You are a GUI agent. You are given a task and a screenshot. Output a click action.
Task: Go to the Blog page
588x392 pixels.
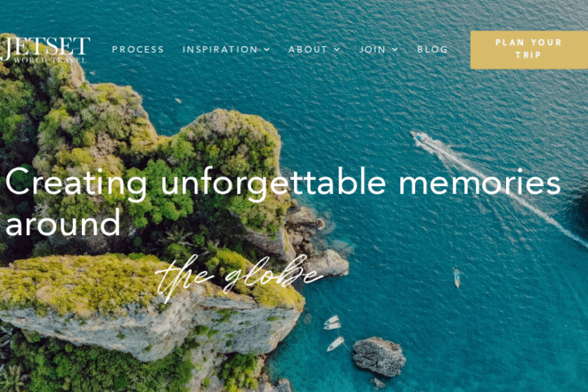(433, 50)
